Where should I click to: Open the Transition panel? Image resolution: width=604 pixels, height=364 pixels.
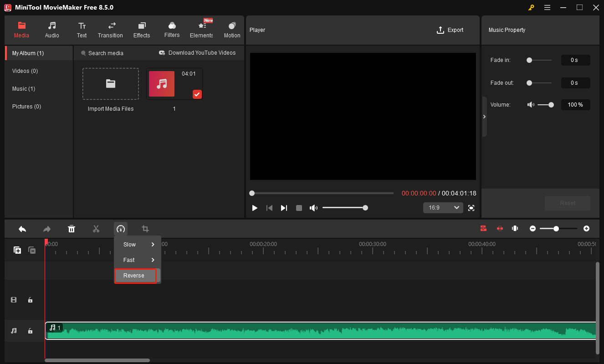(x=110, y=30)
